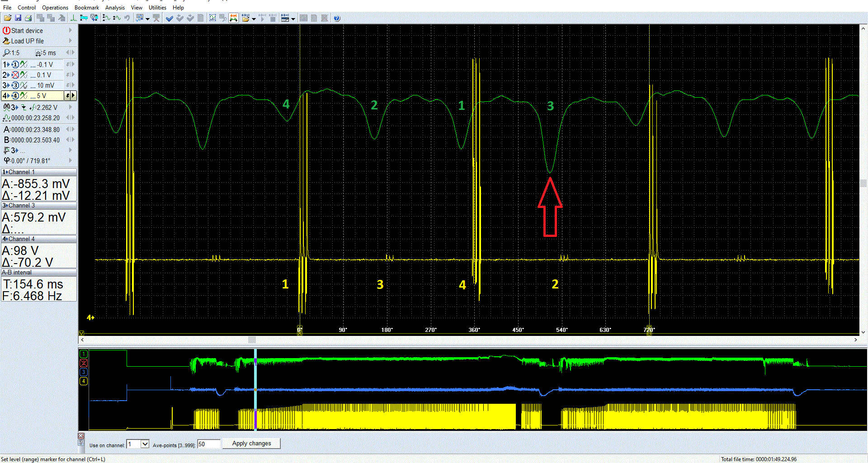This screenshot has width=868, height=463.
Task: Click Start device label
Action: 27,31
